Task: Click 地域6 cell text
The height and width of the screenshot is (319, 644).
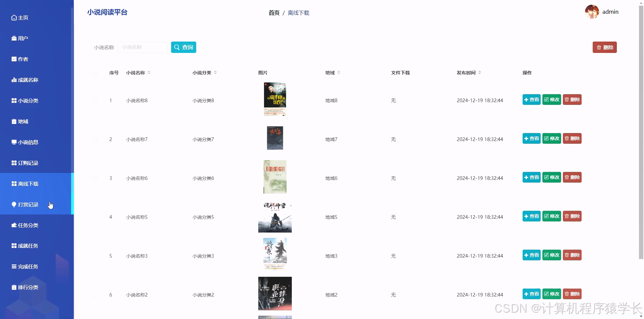Action: (331, 178)
